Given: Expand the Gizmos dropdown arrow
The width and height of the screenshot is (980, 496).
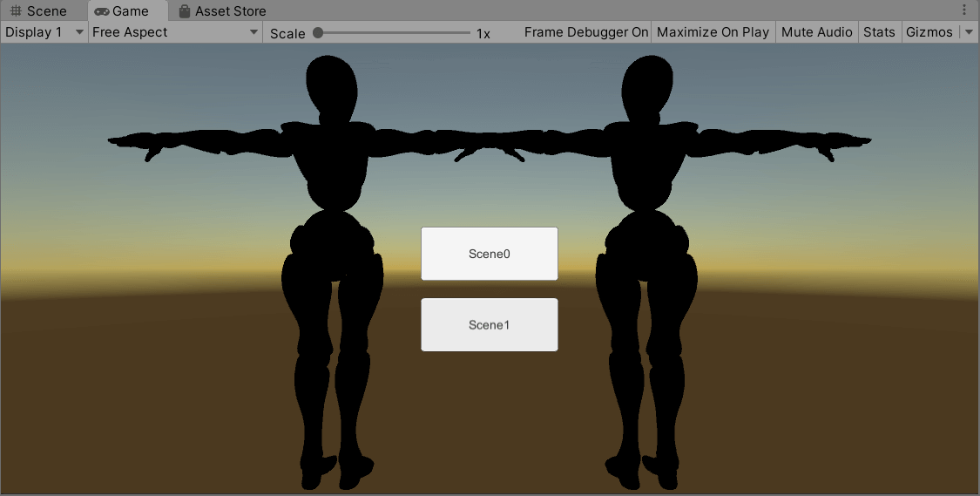Looking at the screenshot, I should click(969, 32).
